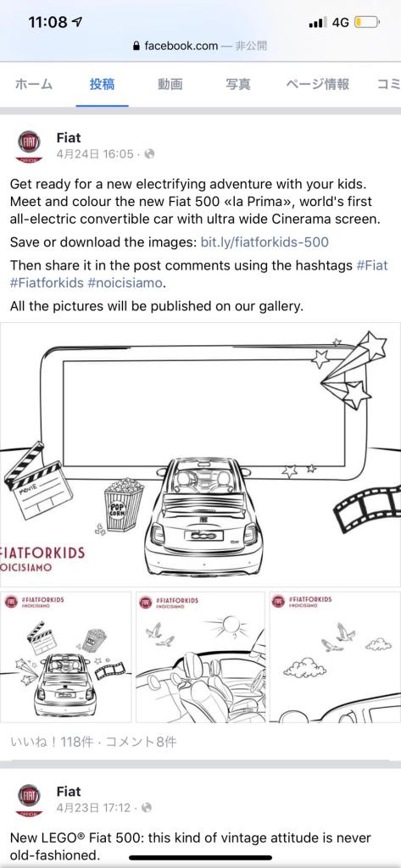
Task: Switch to the ホーム tab
Action: [34, 84]
